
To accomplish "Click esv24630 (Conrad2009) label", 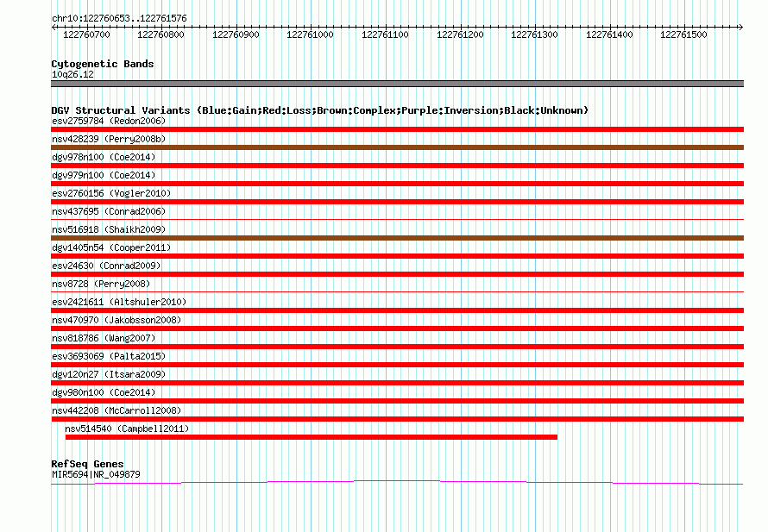I will [106, 266].
